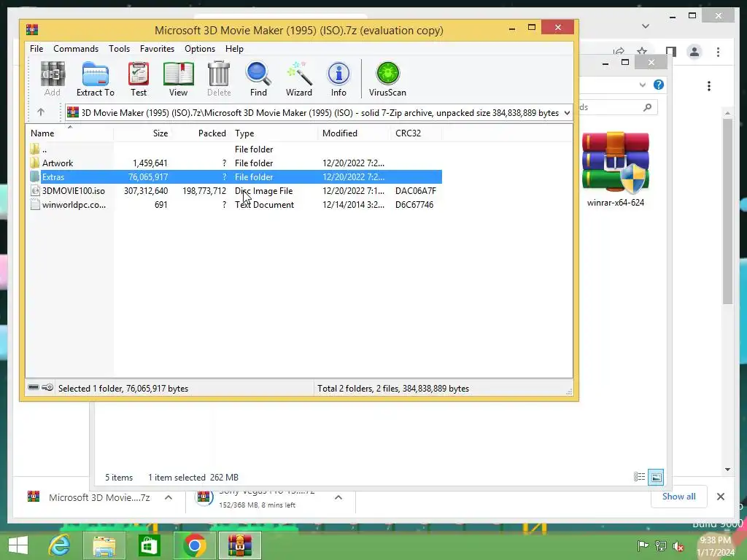Viewport: 747px width, 560px height.
Task: Click the key icon in status bar
Action: (x=47, y=388)
